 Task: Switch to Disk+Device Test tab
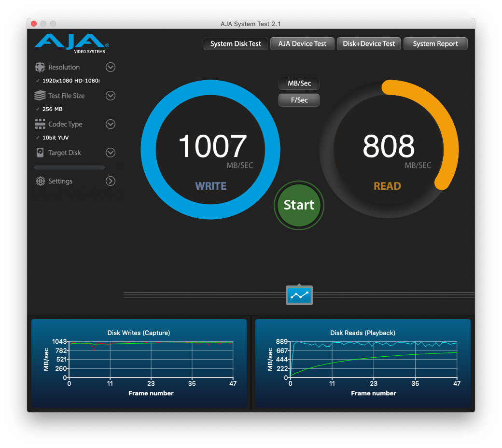tap(369, 44)
